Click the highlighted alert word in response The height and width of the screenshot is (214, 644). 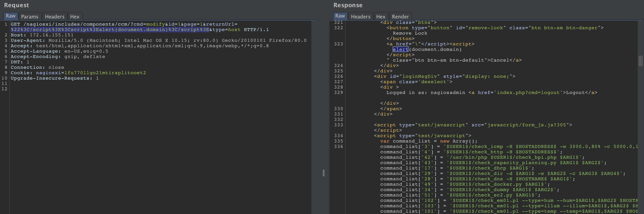400,49
